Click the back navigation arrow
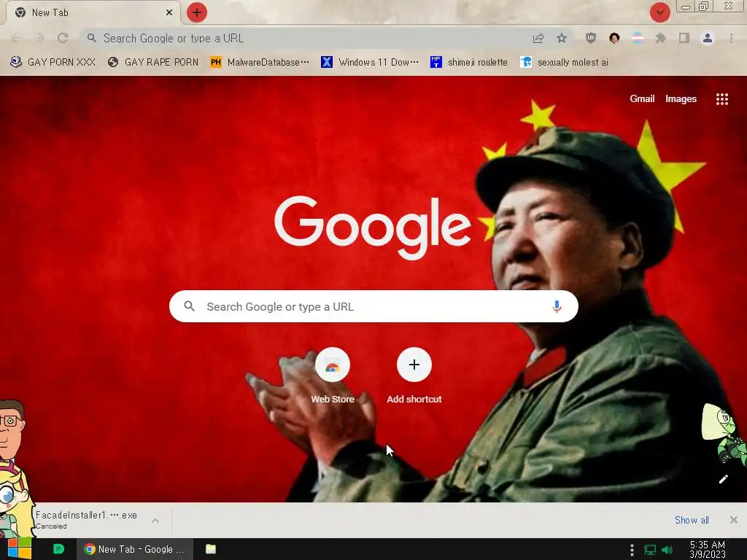This screenshot has height=560, width=747. (16, 38)
